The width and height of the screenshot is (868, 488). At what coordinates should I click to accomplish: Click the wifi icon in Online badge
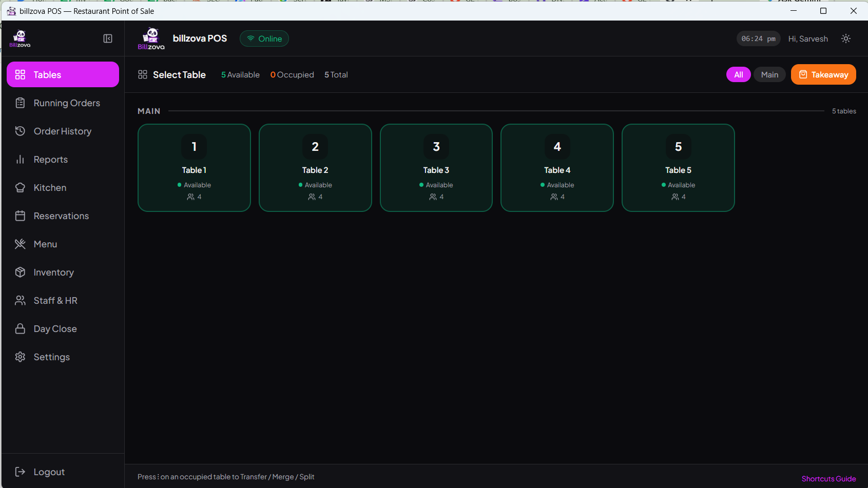250,38
